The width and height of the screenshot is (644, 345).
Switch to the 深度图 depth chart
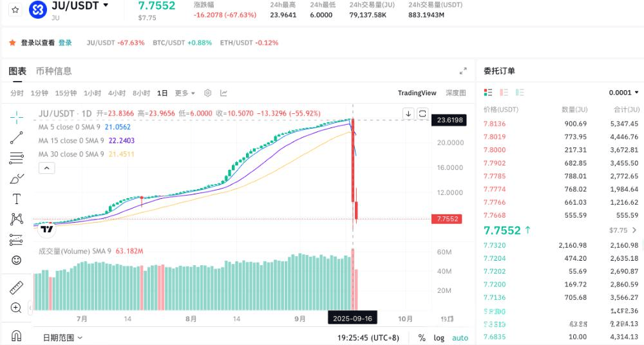(x=455, y=93)
